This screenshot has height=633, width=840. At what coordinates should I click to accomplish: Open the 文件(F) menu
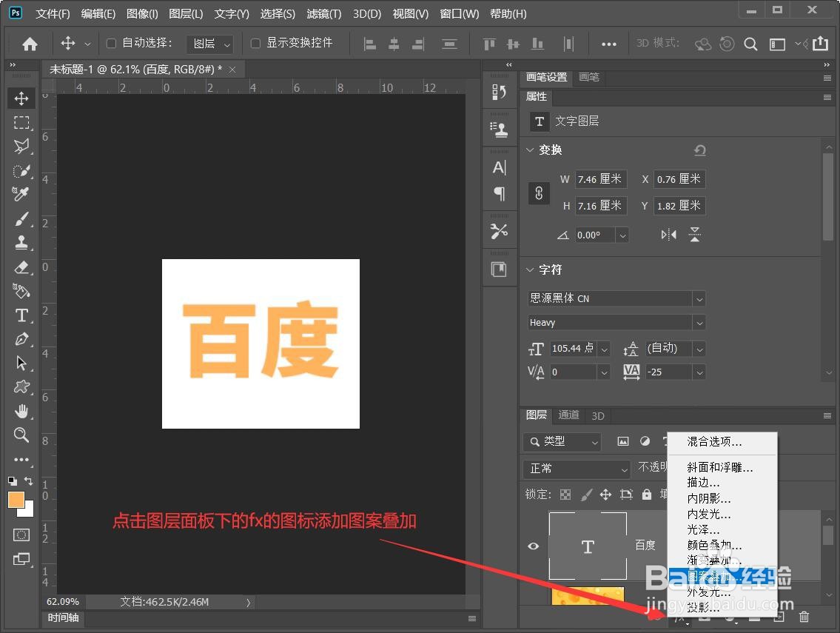pos(53,14)
